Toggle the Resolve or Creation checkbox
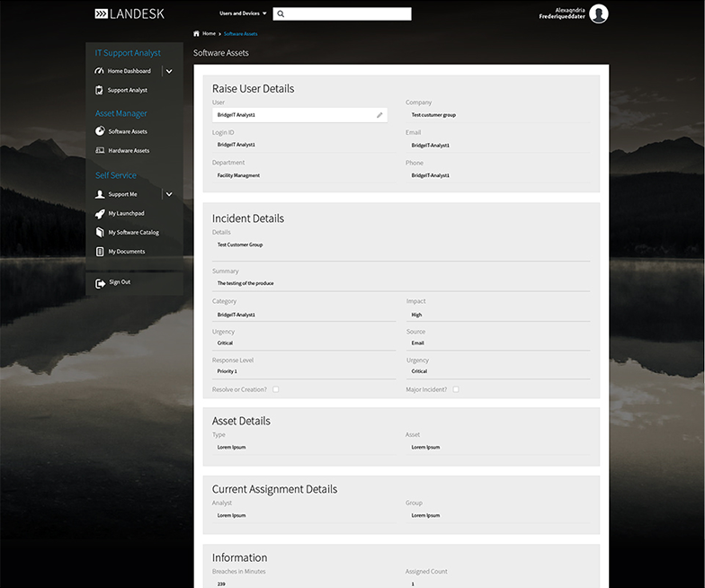This screenshot has width=705, height=588. tap(276, 389)
